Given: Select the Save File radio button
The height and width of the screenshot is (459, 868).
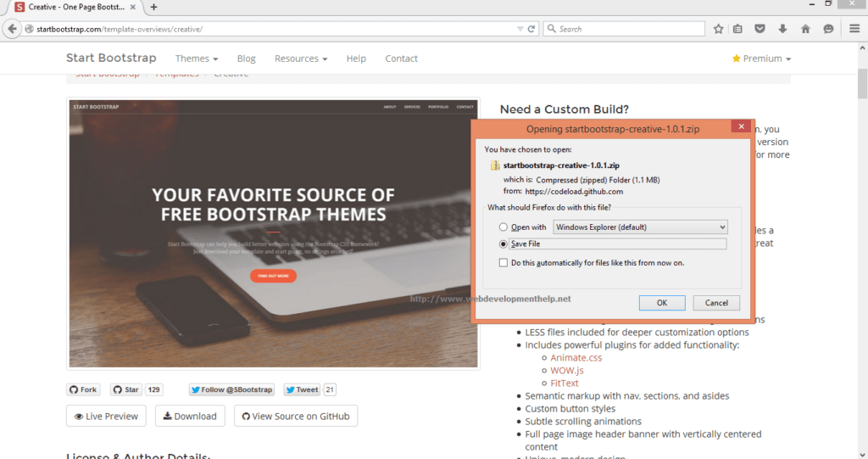Looking at the screenshot, I should [504, 243].
